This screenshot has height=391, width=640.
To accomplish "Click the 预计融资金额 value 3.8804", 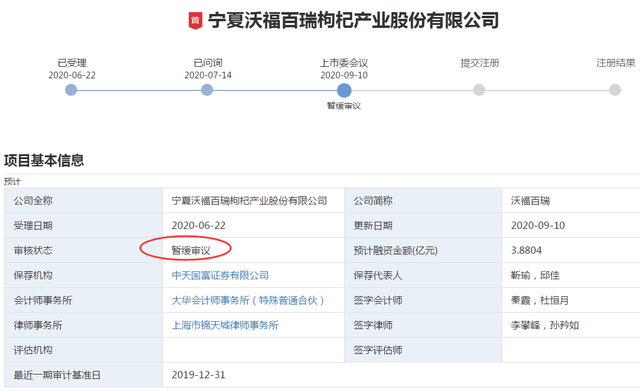I will [526, 251].
